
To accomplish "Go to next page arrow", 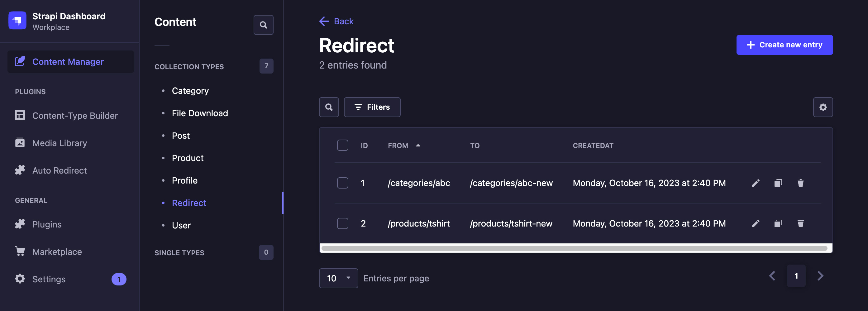I will pos(821,276).
